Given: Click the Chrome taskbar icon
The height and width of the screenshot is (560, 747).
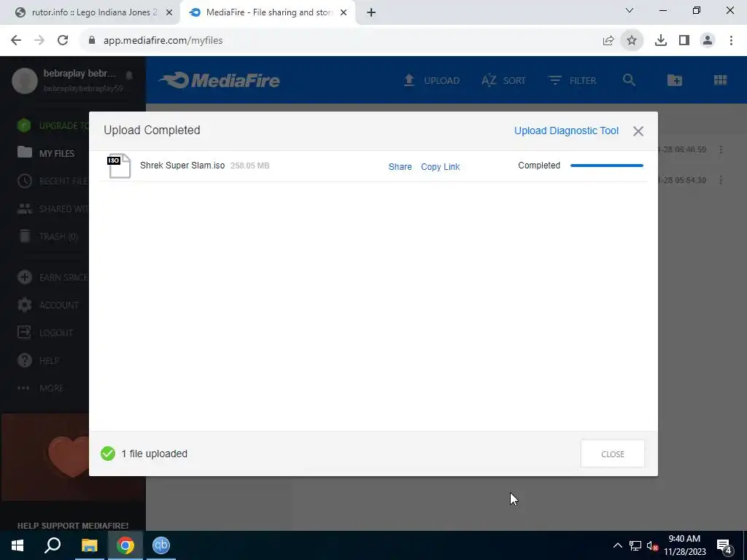Looking at the screenshot, I should [125, 545].
